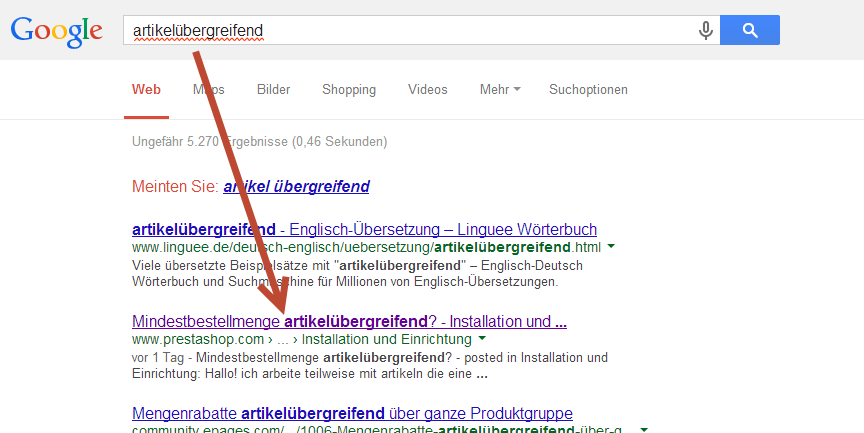The image size is (864, 433).
Task: Click the blue magnifier search button
Action: coord(749,30)
